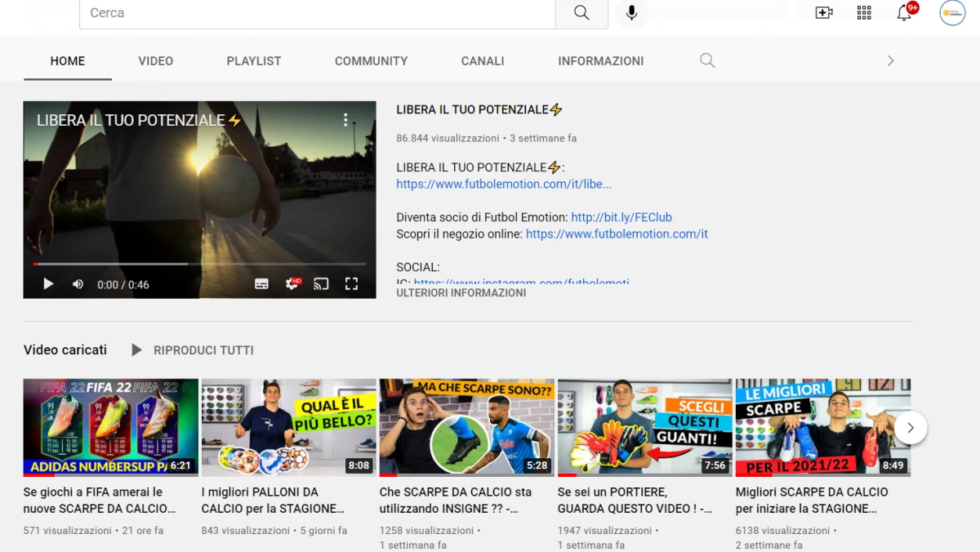Click the '1258 visualizzazioni' text

coord(427,531)
